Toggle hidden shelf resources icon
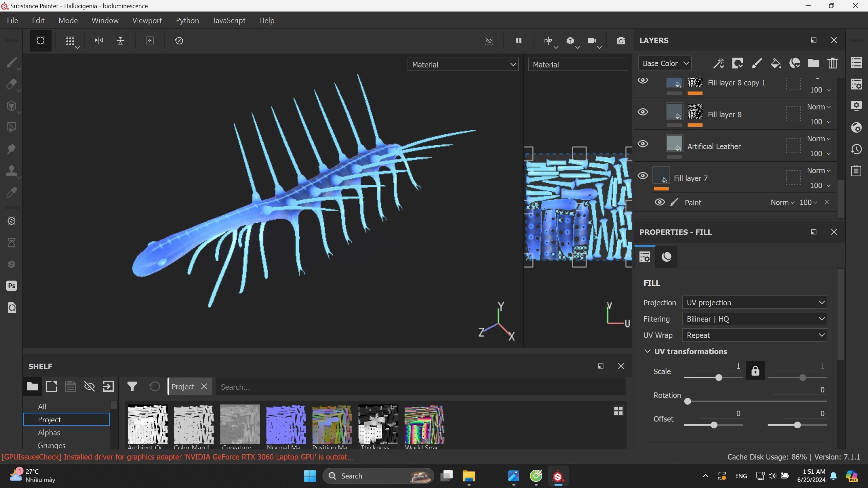Image resolution: width=868 pixels, height=488 pixels. [90, 387]
